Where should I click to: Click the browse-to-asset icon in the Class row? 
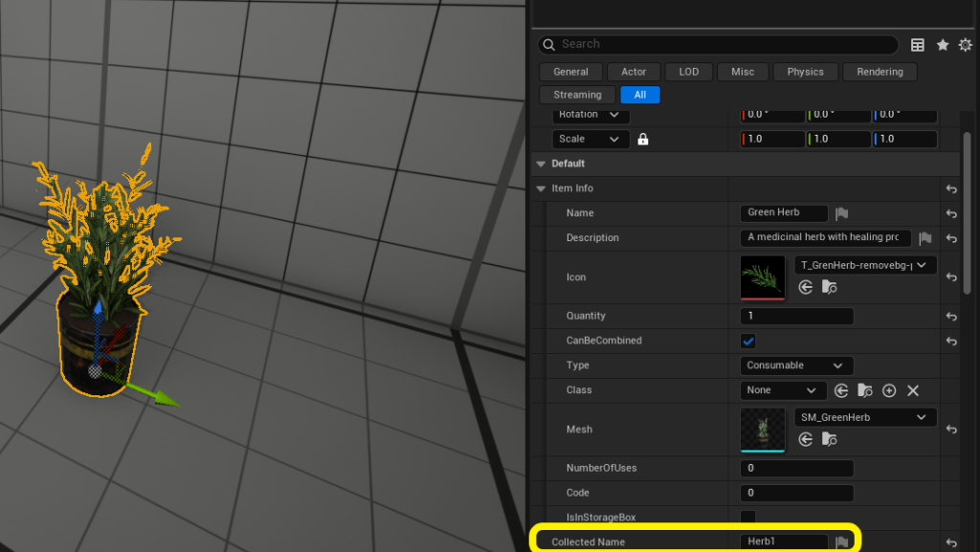[x=865, y=390]
